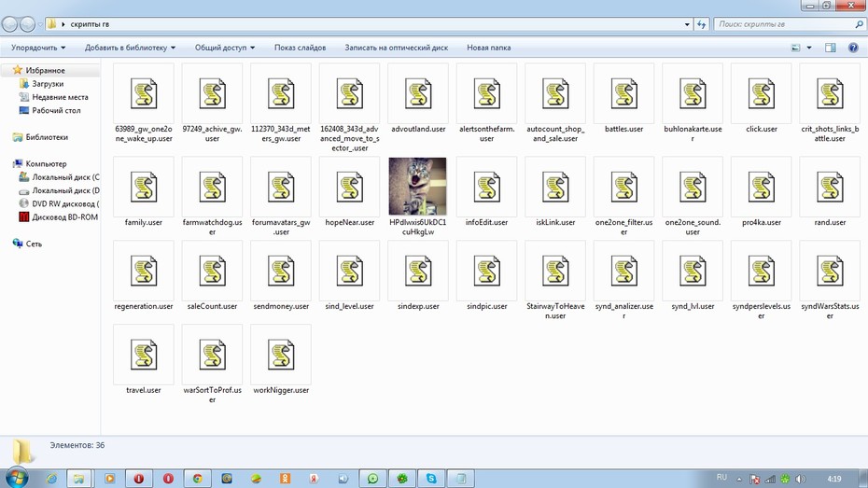
Task: Click Показ слайдов in the toolbar
Action: [300, 48]
